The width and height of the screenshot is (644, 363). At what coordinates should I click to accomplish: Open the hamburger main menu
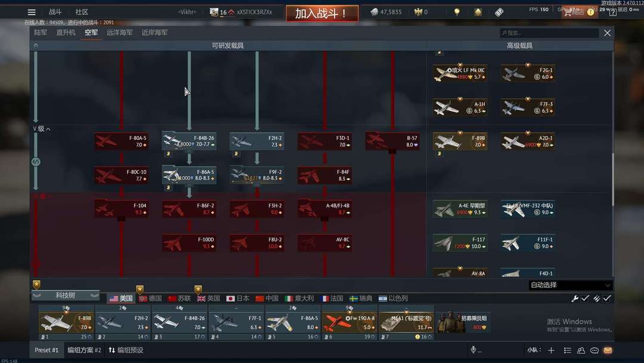pyautogui.click(x=32, y=13)
